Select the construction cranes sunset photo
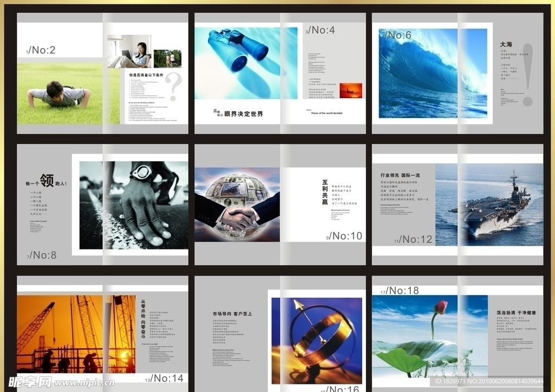Screen dimensions: 555x392 coord(76,334)
